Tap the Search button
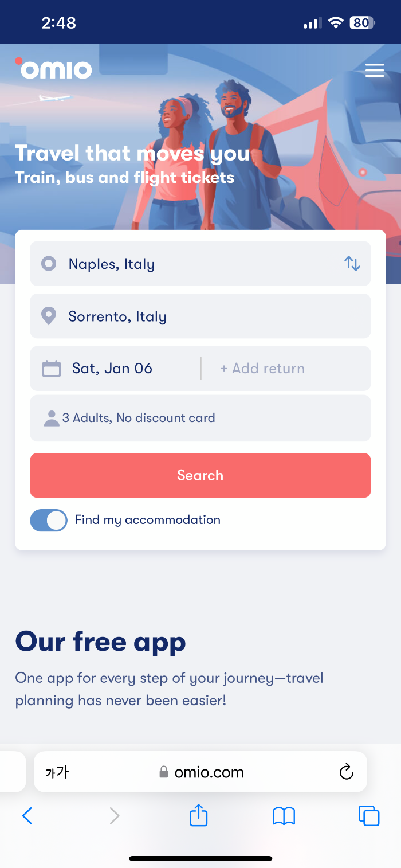The height and width of the screenshot is (868, 401). 200,475
